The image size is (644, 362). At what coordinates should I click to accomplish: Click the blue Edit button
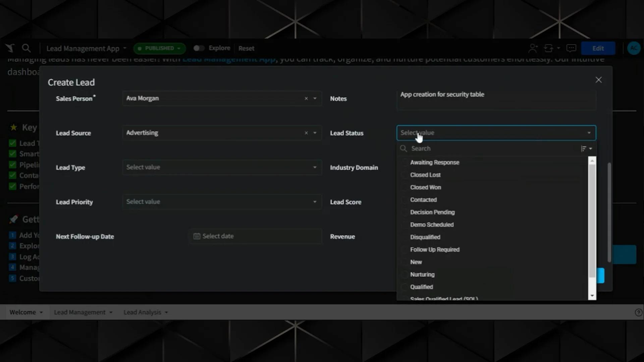click(598, 48)
